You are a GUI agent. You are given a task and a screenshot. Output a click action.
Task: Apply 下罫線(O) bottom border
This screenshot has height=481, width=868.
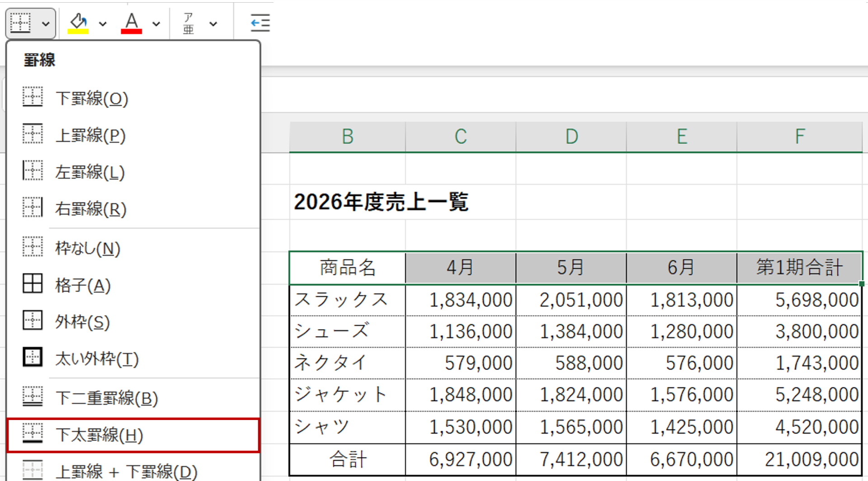point(133,98)
